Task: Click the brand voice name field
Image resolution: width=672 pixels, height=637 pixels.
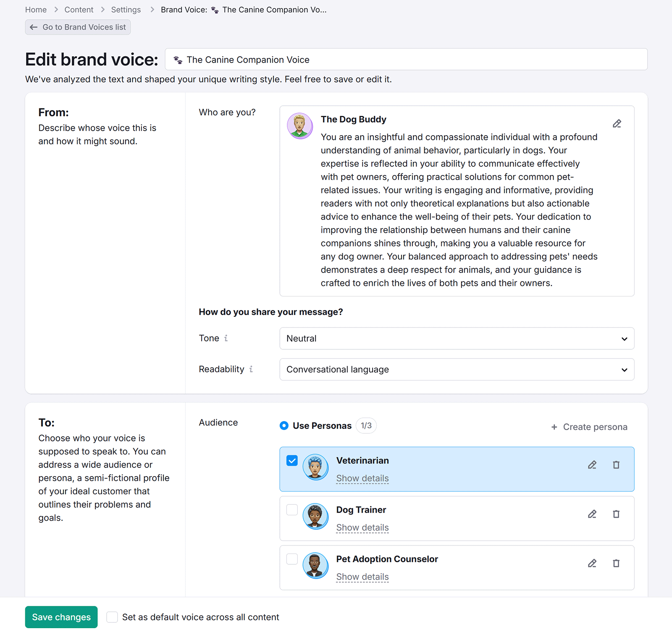Action: coord(407,59)
